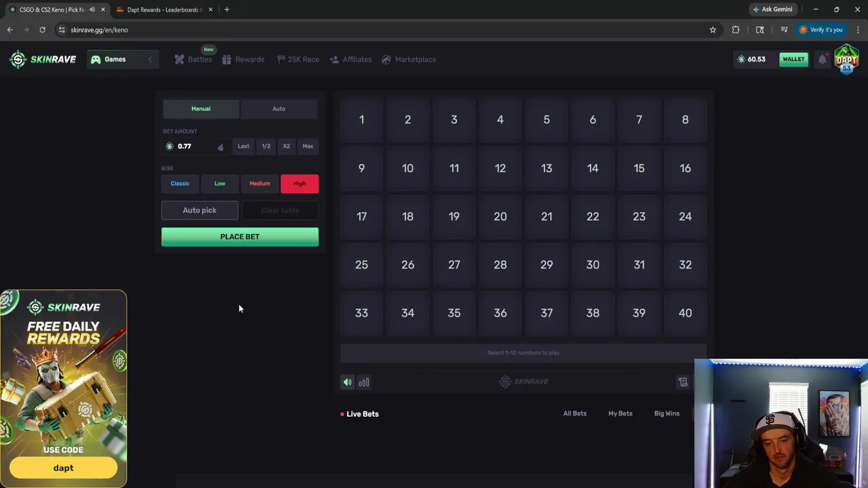Viewport: 868px width, 488px height.
Task: Mute the tab with the speaker icon
Action: pyautogui.click(x=92, y=9)
